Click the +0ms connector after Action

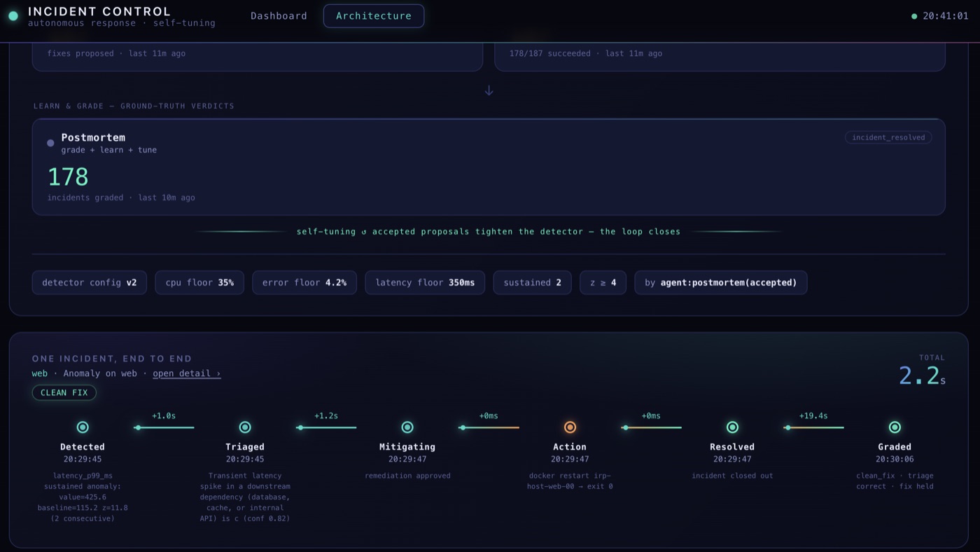[x=651, y=427]
